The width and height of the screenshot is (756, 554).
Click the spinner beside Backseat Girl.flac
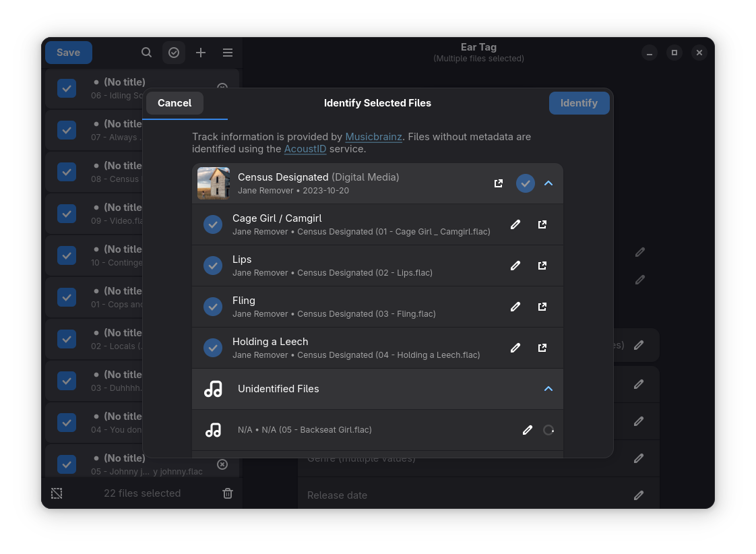548,430
